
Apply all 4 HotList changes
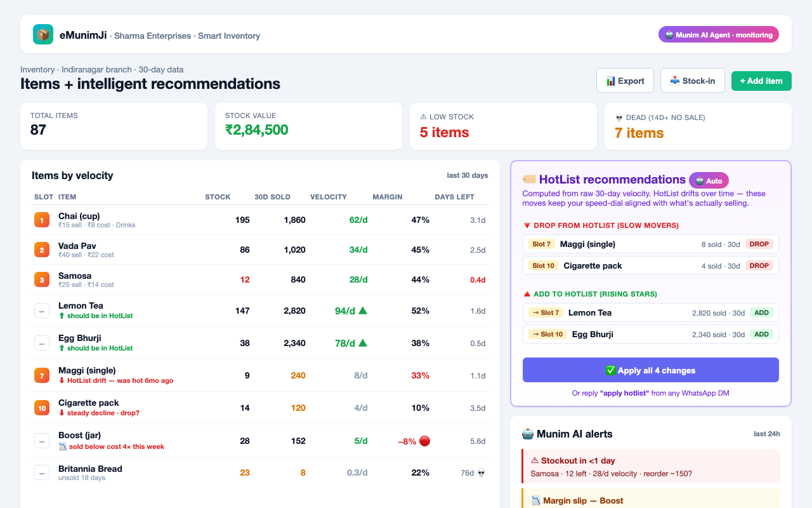pyautogui.click(x=651, y=370)
